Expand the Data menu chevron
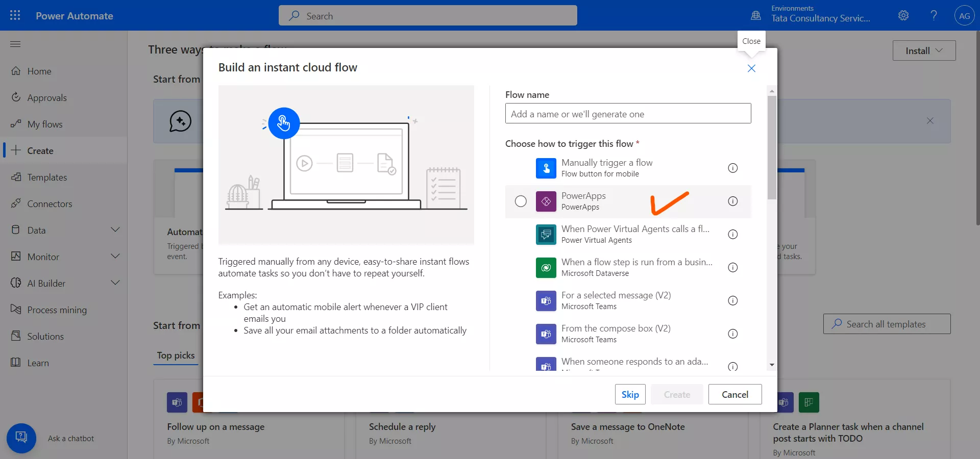The height and width of the screenshot is (459, 980). (115, 229)
